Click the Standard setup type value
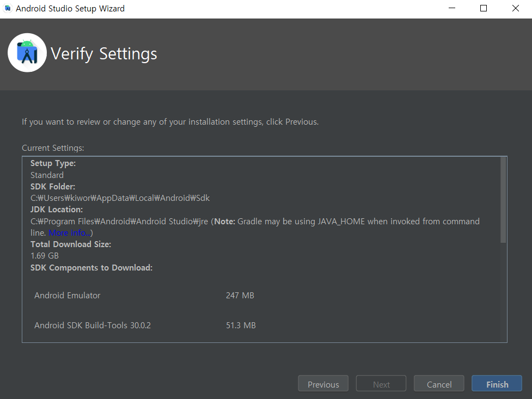This screenshot has height=399, width=532. point(47,175)
